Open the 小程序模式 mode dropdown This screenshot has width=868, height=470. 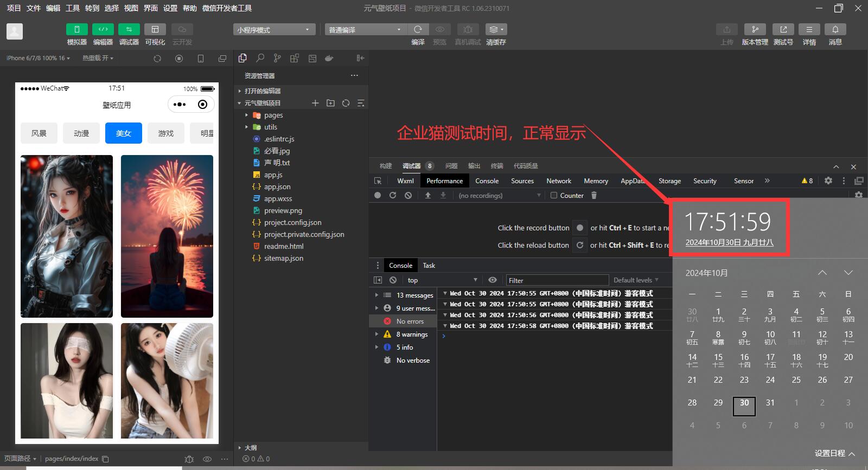click(274, 30)
